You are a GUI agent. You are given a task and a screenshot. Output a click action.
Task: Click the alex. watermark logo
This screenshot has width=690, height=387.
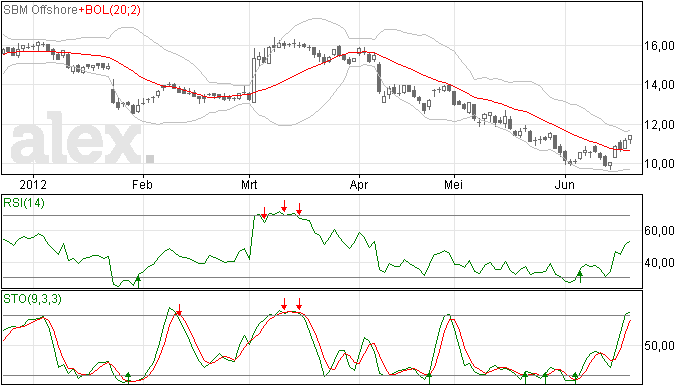point(82,138)
